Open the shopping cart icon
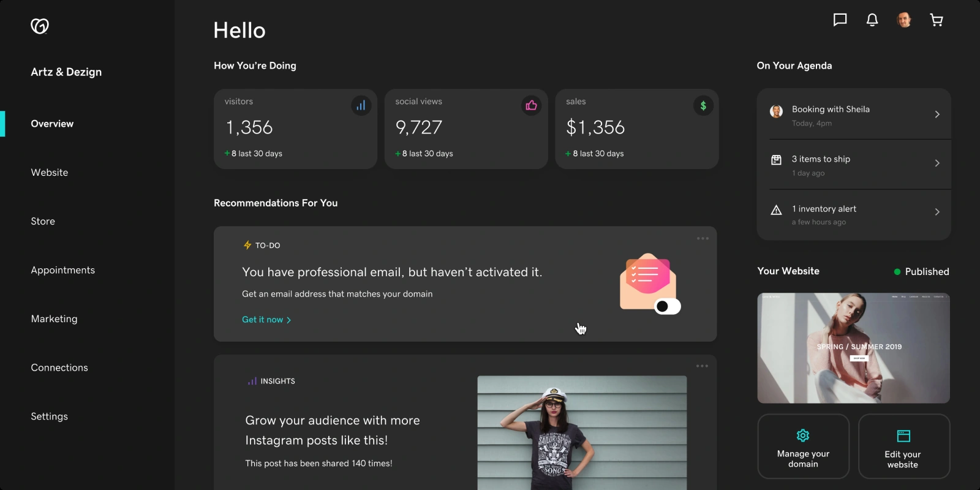980x490 pixels. tap(937, 20)
